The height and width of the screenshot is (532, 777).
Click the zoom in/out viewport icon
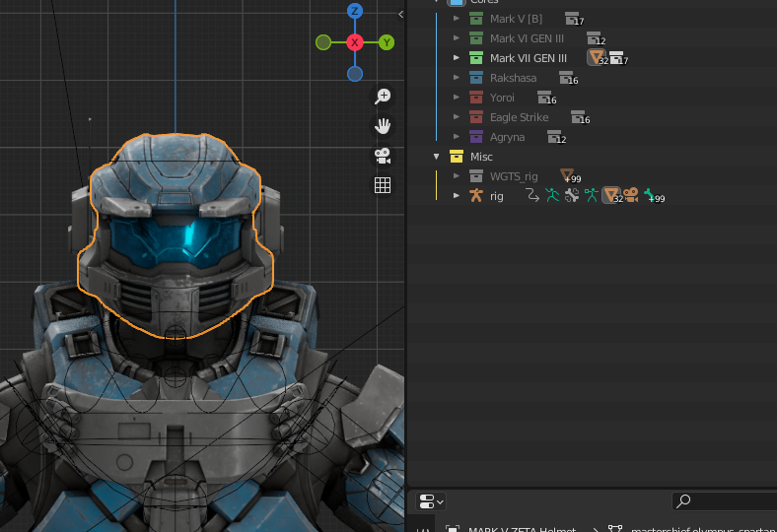(383, 97)
